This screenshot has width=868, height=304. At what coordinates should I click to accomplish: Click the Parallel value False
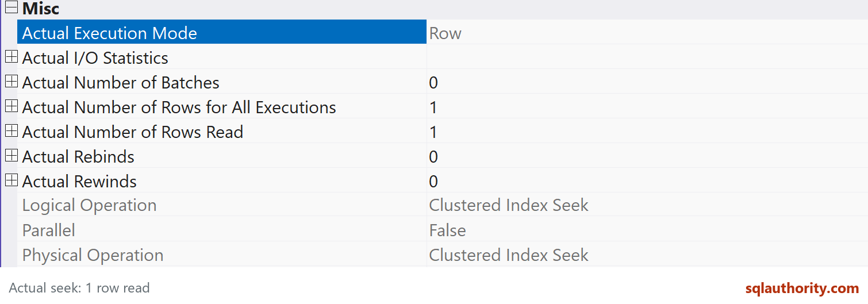[x=447, y=230]
